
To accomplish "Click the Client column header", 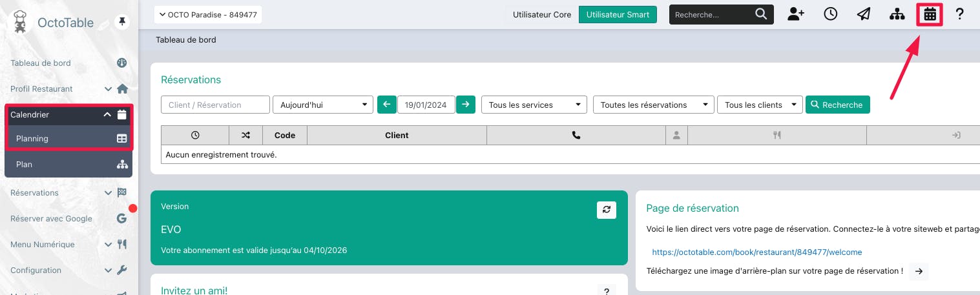I will (397, 136).
